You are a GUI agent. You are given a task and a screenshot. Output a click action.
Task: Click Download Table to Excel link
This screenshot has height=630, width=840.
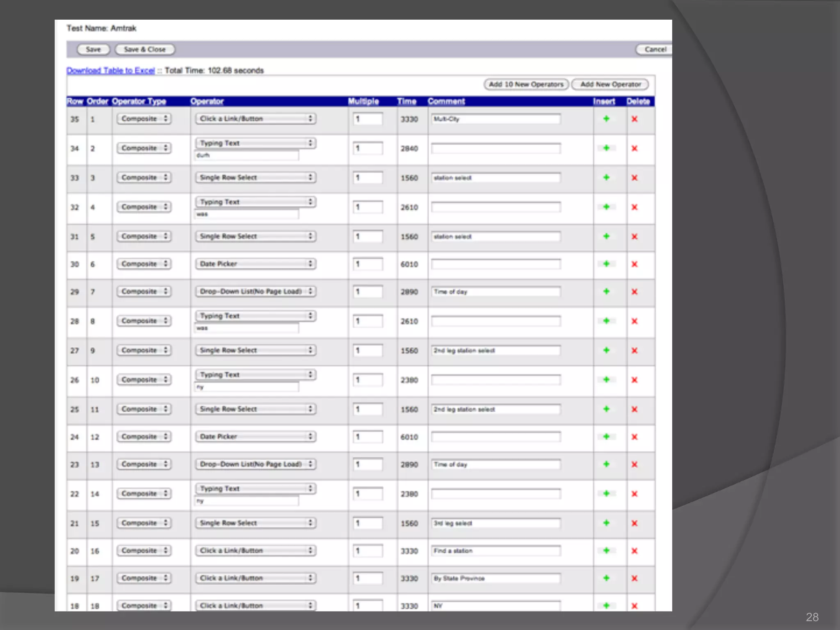[111, 71]
